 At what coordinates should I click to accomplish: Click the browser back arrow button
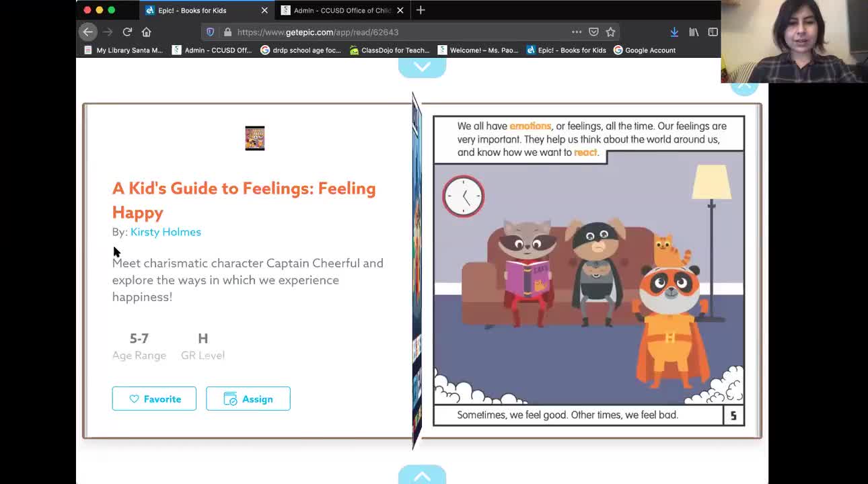click(x=87, y=32)
